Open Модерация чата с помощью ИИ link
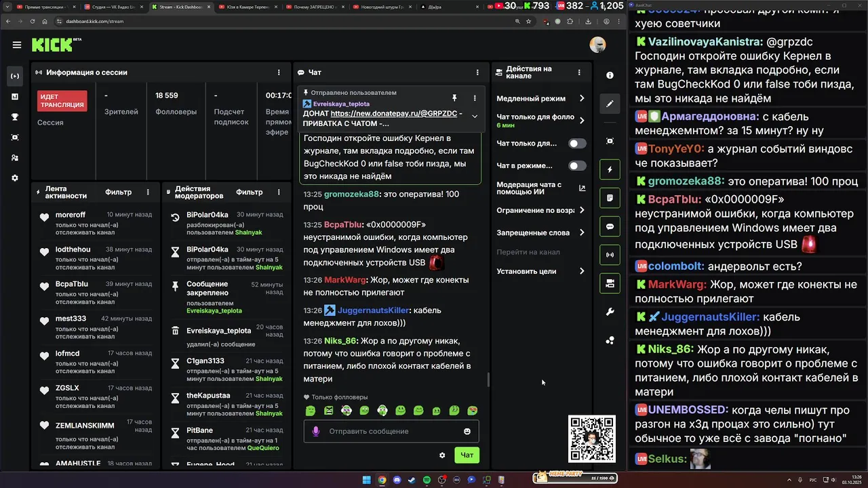Image resolution: width=868 pixels, height=488 pixels. click(x=540, y=188)
